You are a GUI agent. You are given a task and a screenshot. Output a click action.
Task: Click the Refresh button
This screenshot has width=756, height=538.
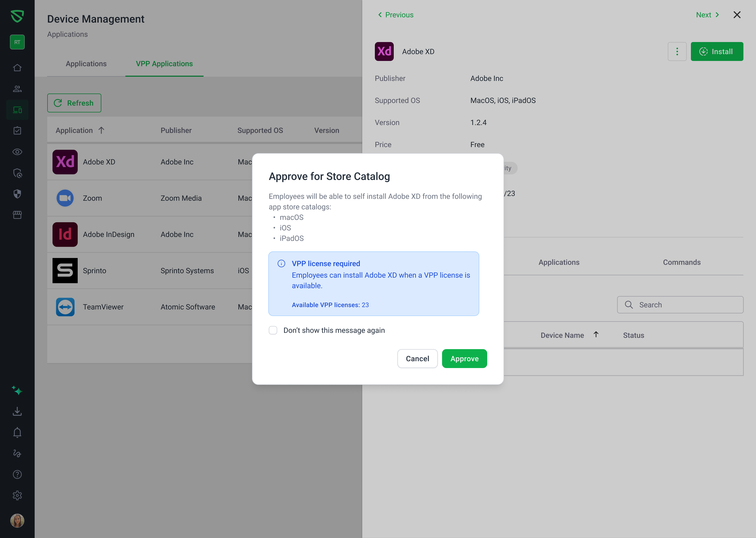point(74,103)
